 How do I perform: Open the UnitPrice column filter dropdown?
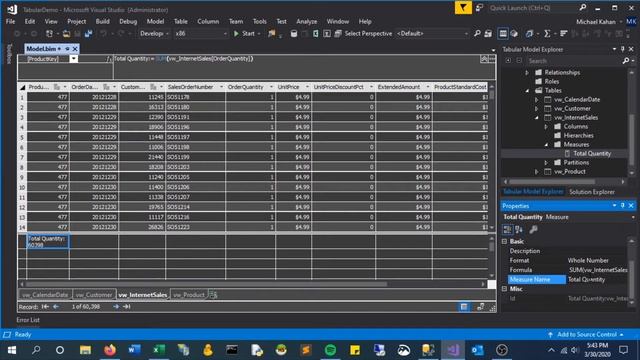pos(307,87)
